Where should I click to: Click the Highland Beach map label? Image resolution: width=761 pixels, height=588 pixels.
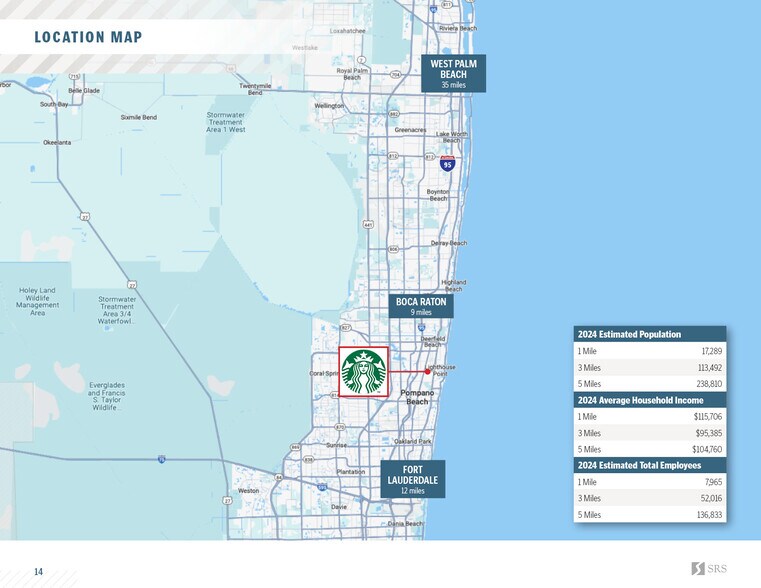click(x=454, y=285)
